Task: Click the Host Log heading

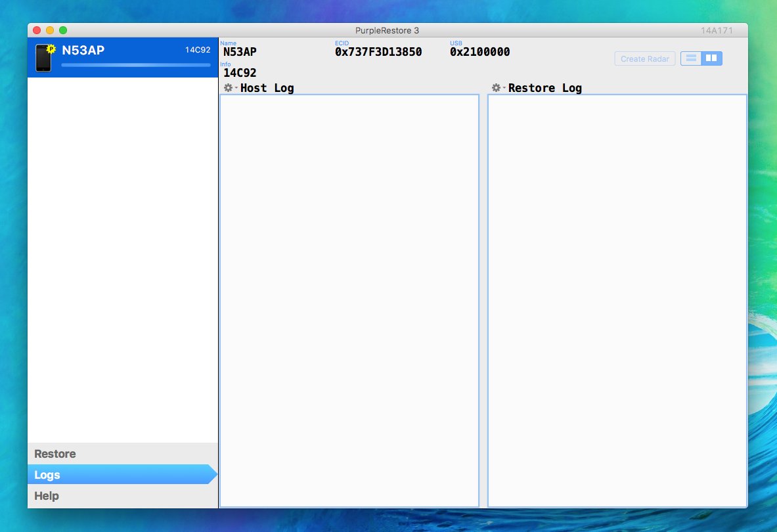Action: tap(267, 88)
